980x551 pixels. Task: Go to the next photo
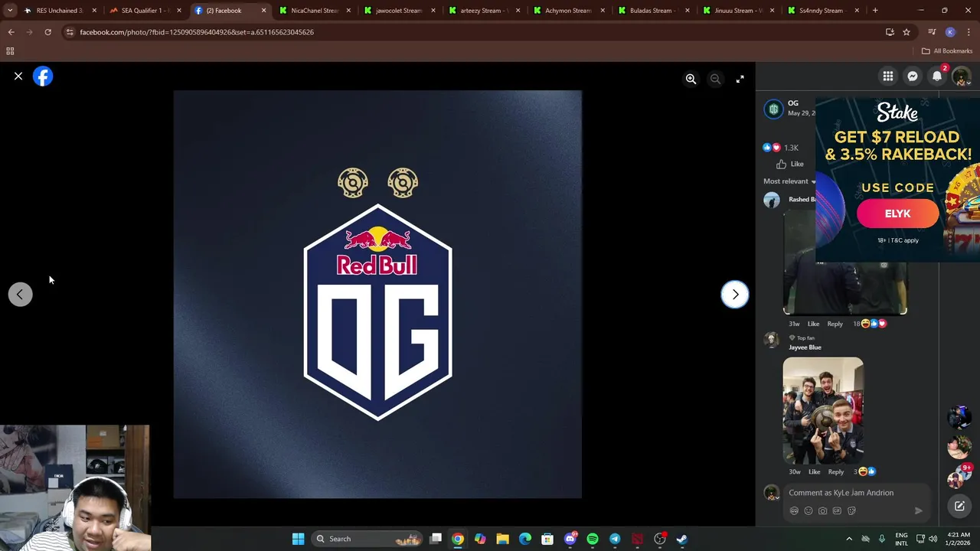735,295
